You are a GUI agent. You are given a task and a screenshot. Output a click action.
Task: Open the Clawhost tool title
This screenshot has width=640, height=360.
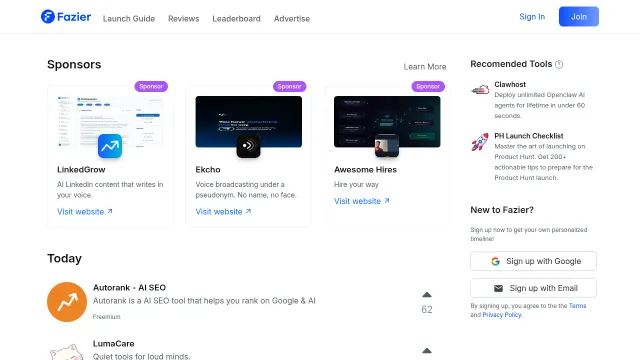pyautogui.click(x=510, y=84)
